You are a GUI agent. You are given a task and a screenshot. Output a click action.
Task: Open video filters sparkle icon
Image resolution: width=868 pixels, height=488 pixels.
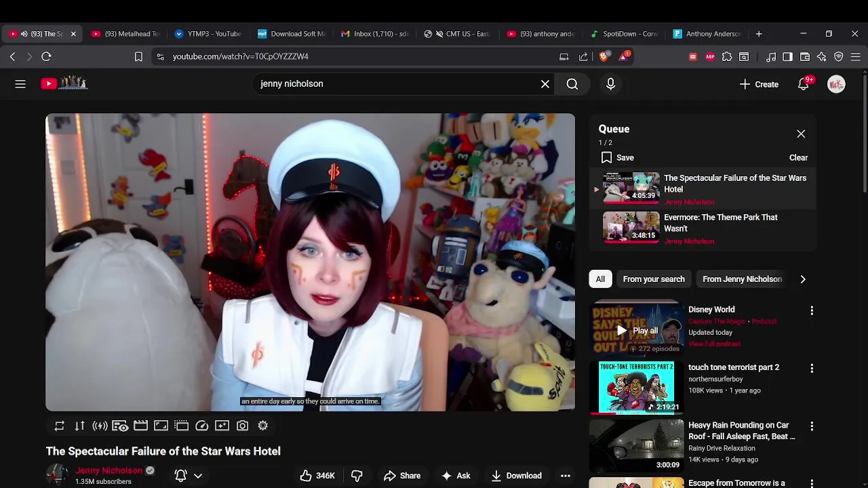(x=222, y=426)
